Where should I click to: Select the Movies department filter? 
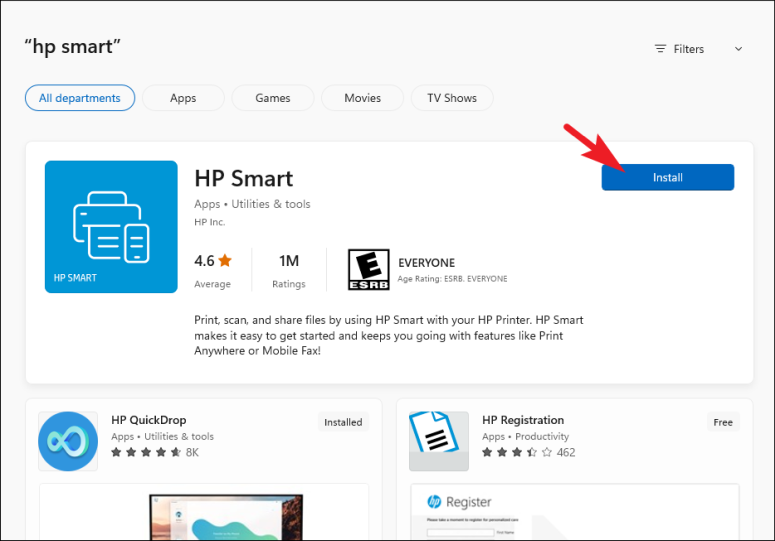click(362, 98)
